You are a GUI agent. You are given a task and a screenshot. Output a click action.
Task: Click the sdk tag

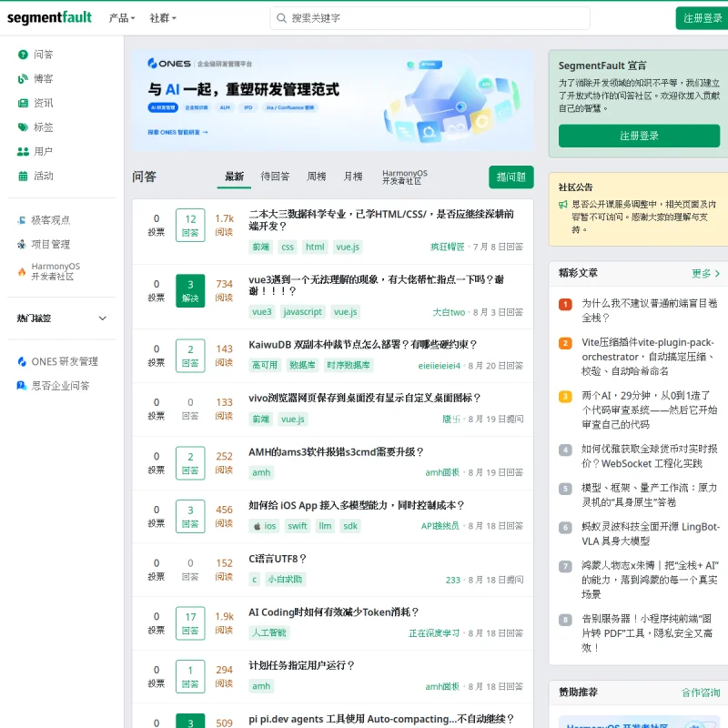click(x=350, y=526)
